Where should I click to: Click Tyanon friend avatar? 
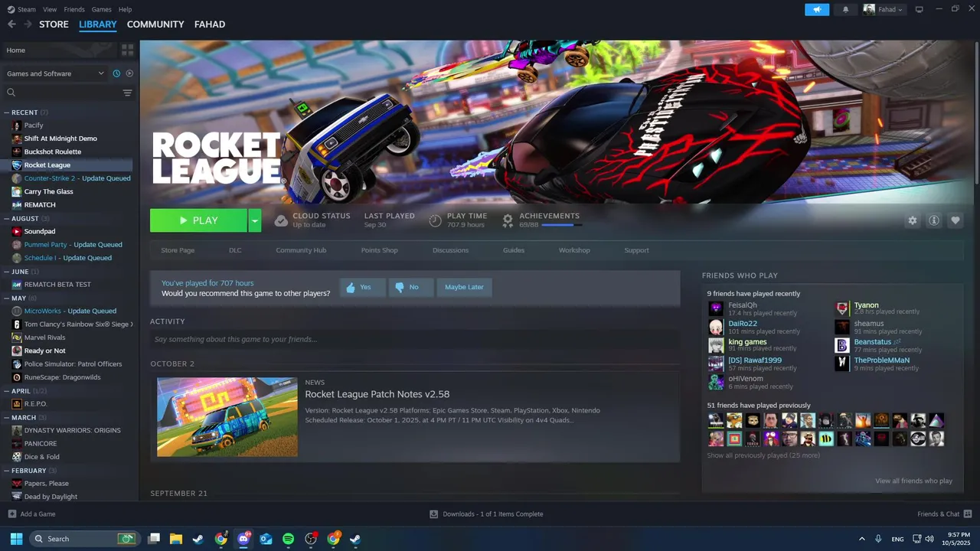tap(842, 309)
